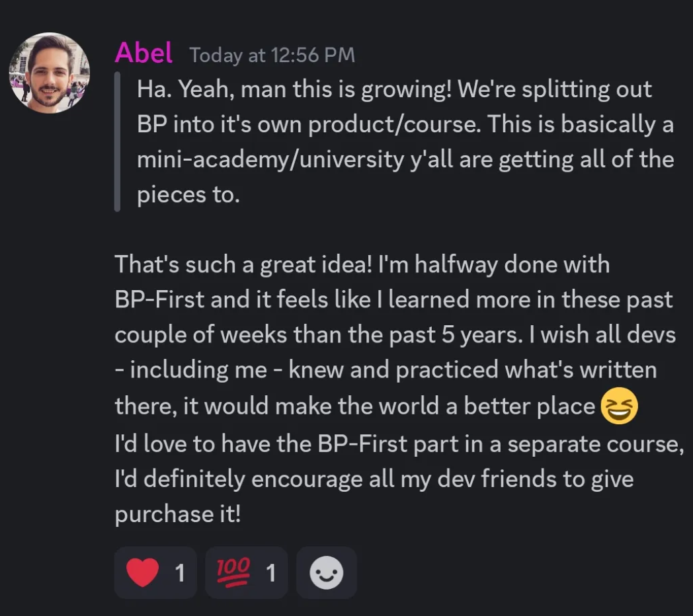Open Abel's profile avatar picture
The image size is (693, 616).
click(50, 73)
